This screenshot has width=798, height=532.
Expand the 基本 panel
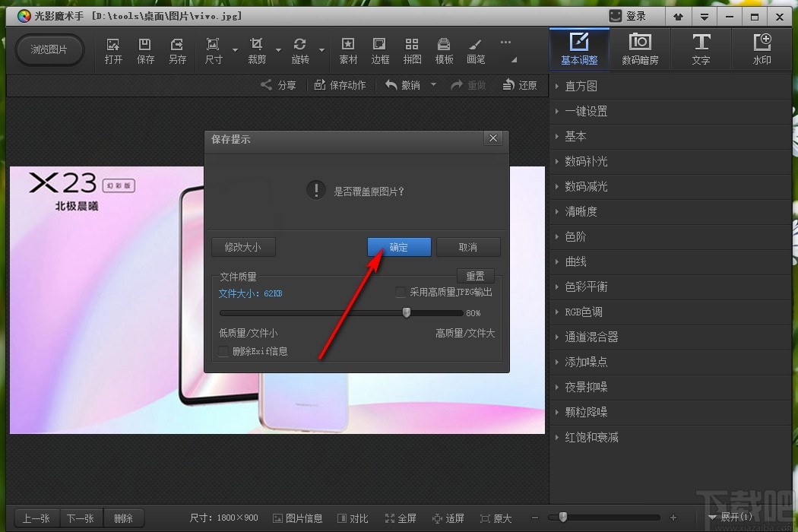[x=670, y=137]
